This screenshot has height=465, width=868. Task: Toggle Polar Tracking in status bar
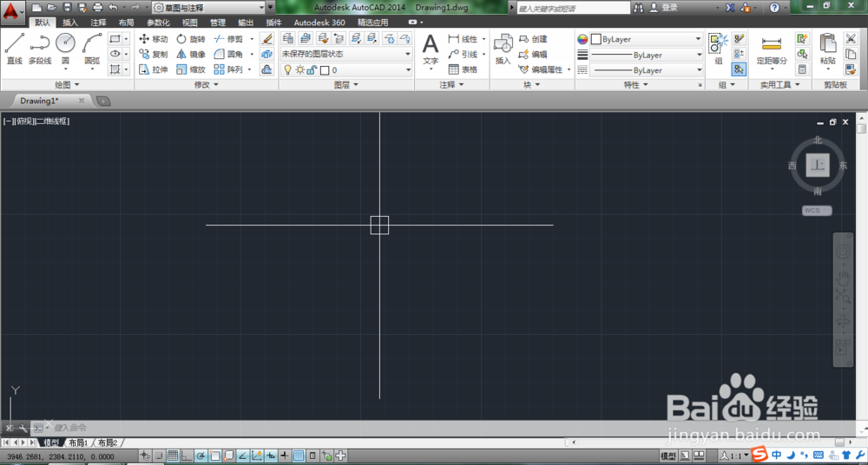201,456
